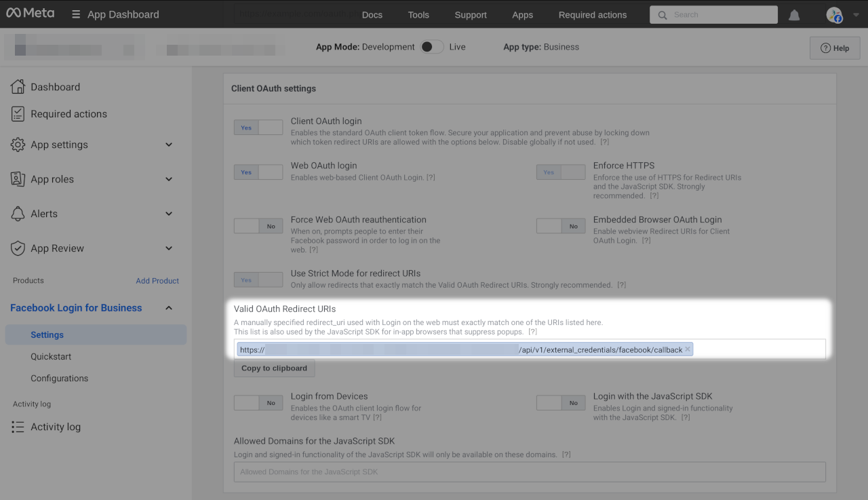Expand App Review chevron
This screenshot has height=500, width=868.
click(169, 248)
